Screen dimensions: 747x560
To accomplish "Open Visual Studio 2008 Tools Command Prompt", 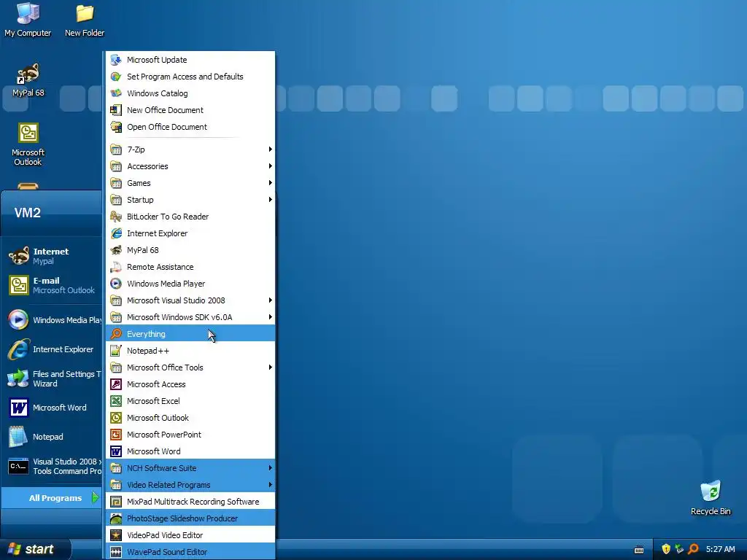I will point(52,466).
